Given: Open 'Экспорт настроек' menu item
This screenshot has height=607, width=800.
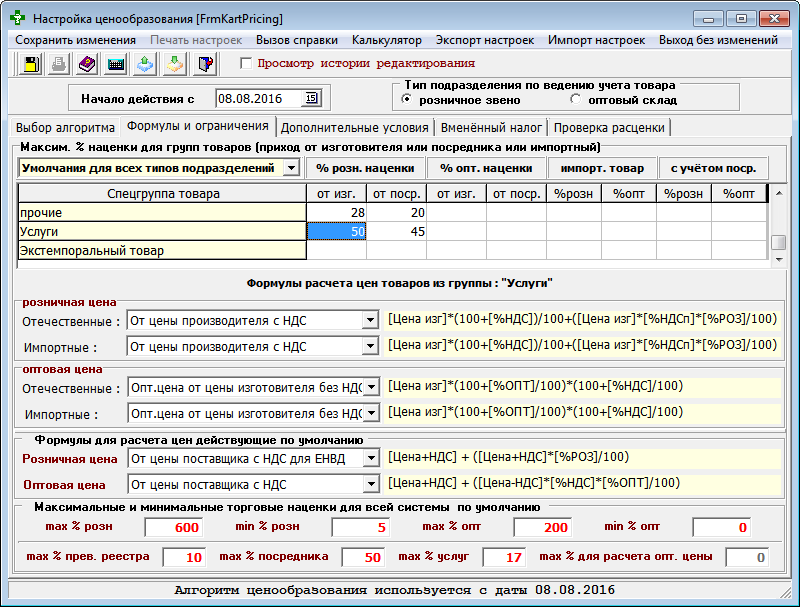Looking at the screenshot, I should point(483,40).
